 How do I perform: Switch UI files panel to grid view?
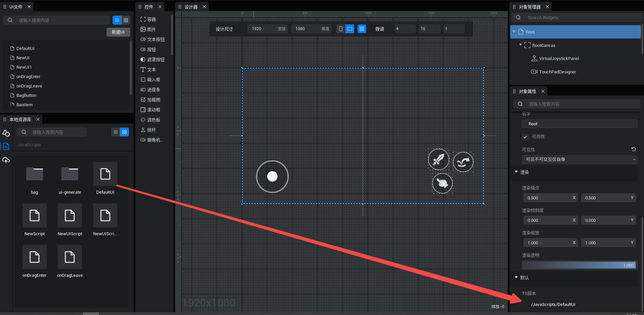126,20
